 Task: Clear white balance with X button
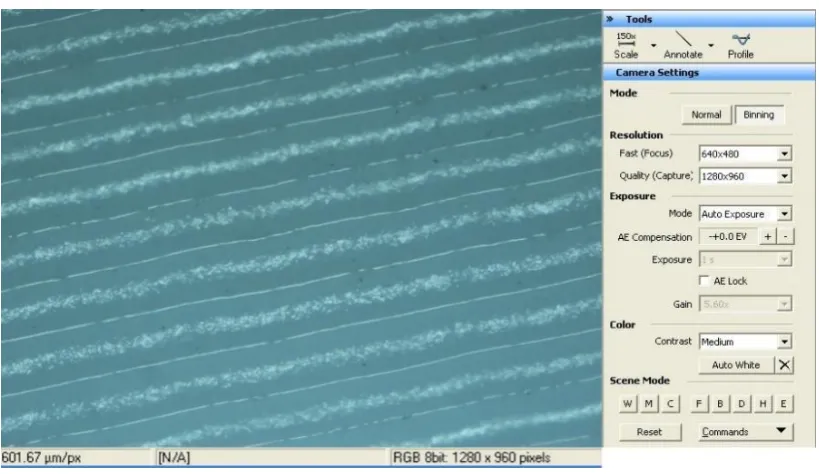[785, 365]
